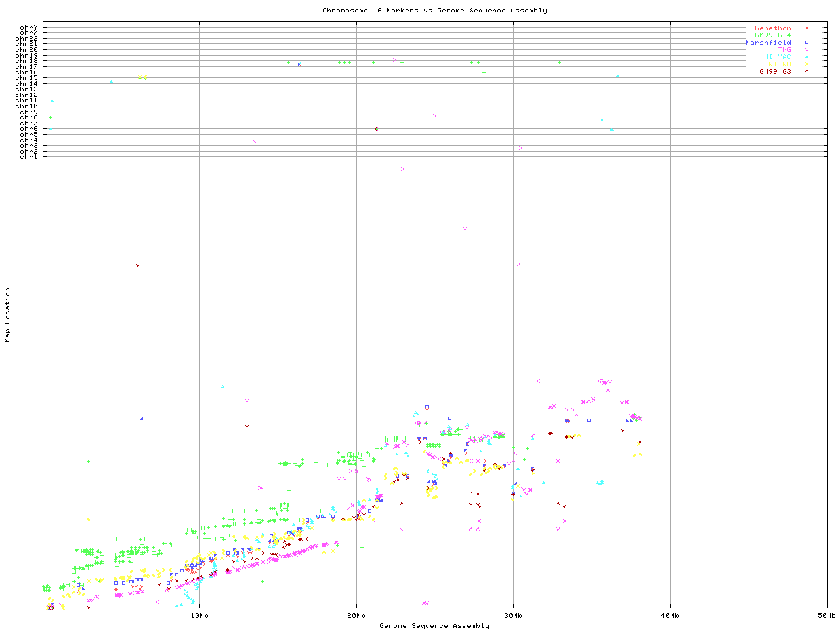Select the Genethon legend label
Image resolution: width=840 pixels, height=630 pixels.
tap(772, 28)
